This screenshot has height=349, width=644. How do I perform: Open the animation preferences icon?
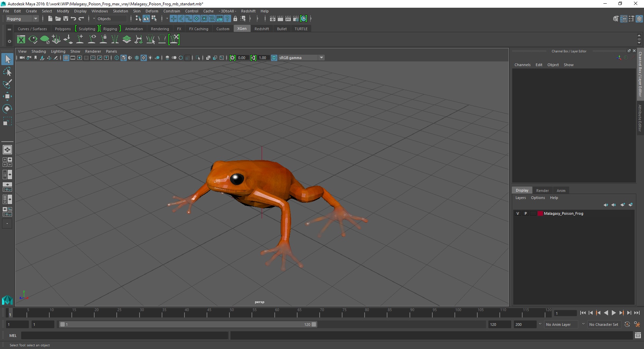(x=637, y=325)
